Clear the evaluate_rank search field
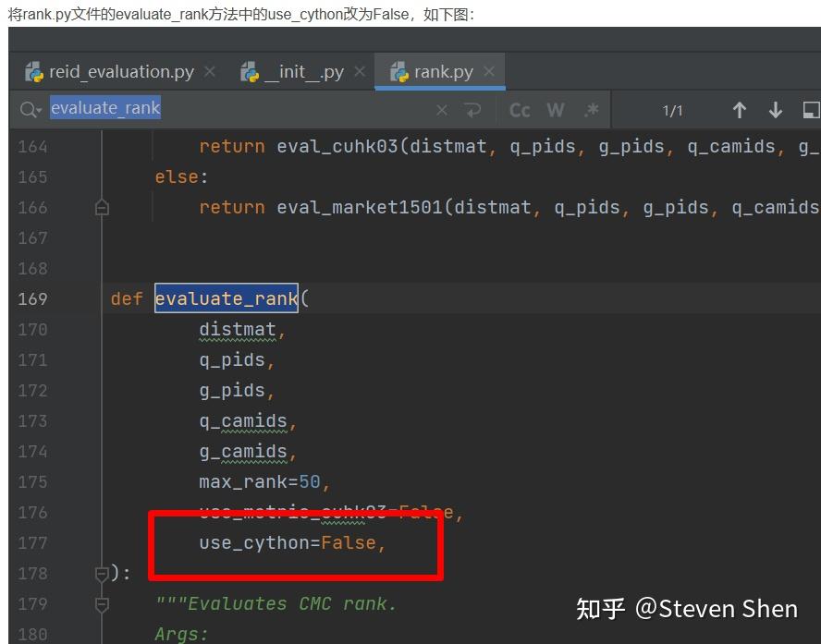The height and width of the screenshot is (644, 821). click(442, 109)
